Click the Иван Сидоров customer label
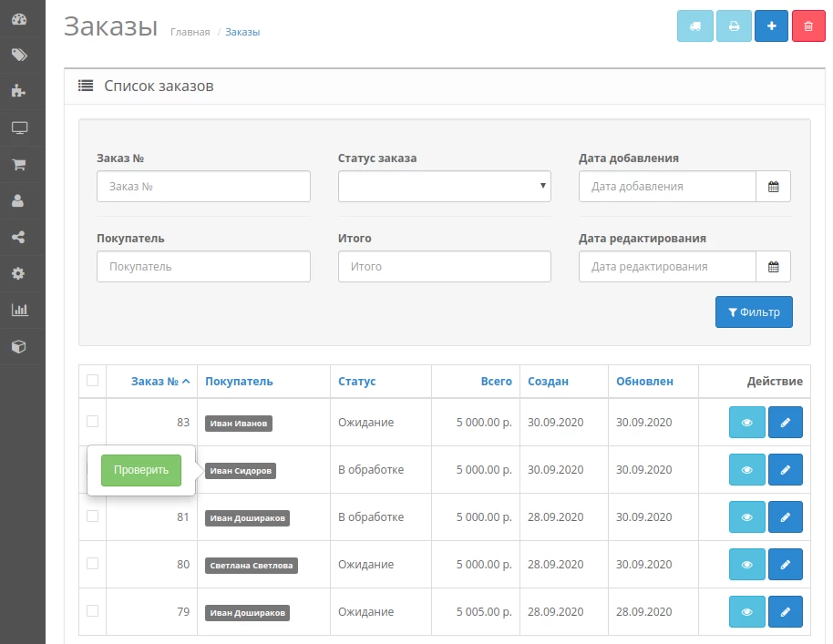833x644 pixels. point(241,470)
